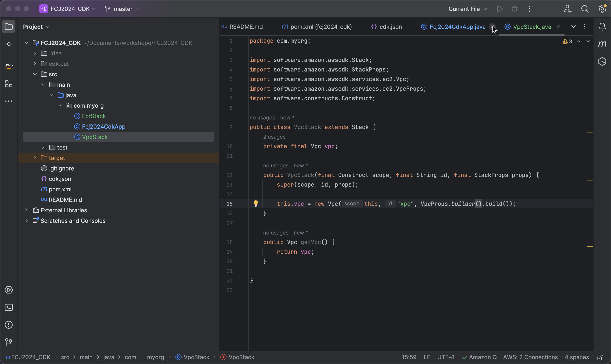Screen dimensions: 611x364
Task: Collapse the main folder
Action: pos(43,85)
